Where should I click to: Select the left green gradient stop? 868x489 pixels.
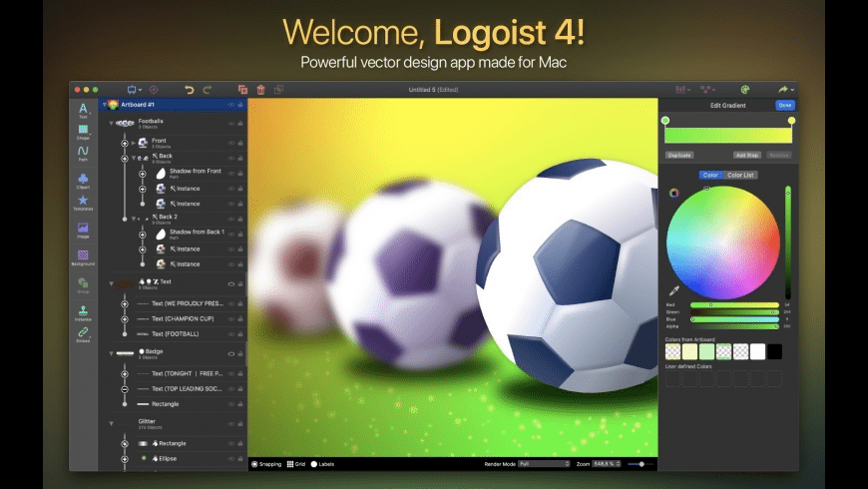665,120
